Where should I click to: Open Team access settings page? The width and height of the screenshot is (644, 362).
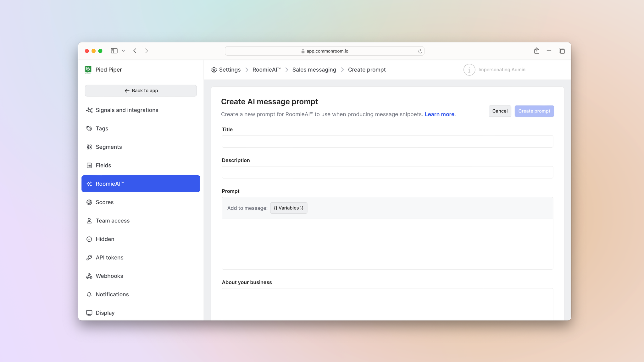click(x=141, y=221)
